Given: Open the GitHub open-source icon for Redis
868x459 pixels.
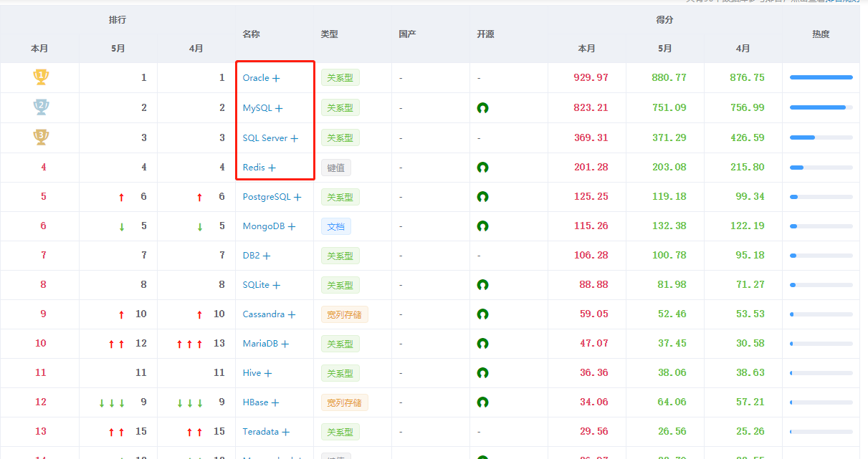Looking at the screenshot, I should (x=484, y=166).
